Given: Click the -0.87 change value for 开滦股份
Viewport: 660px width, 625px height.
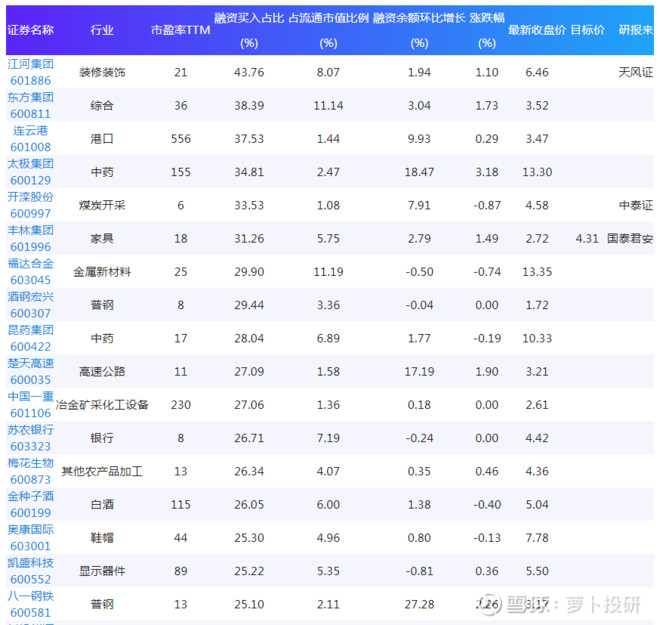Looking at the screenshot, I should pos(487,205).
